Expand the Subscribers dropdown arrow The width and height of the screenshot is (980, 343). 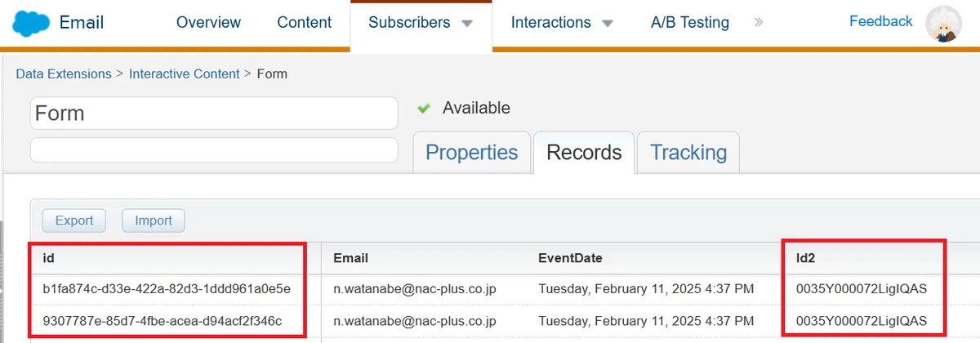pyautogui.click(x=467, y=24)
